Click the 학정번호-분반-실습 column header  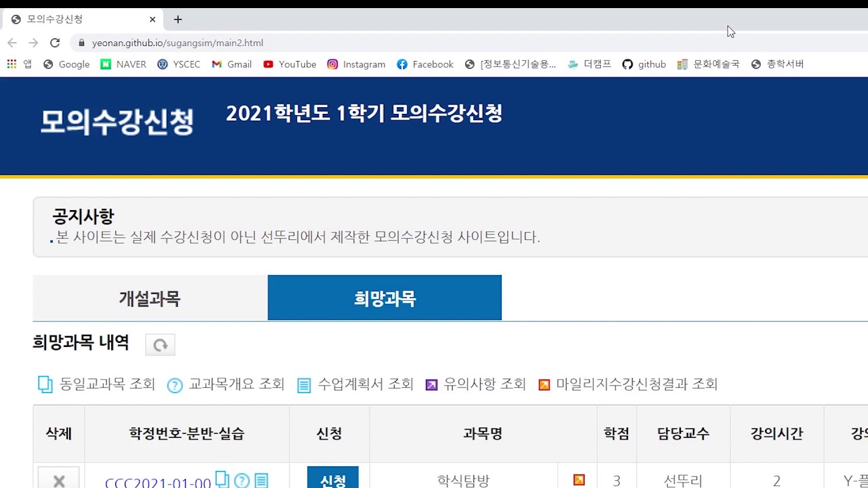point(186,434)
